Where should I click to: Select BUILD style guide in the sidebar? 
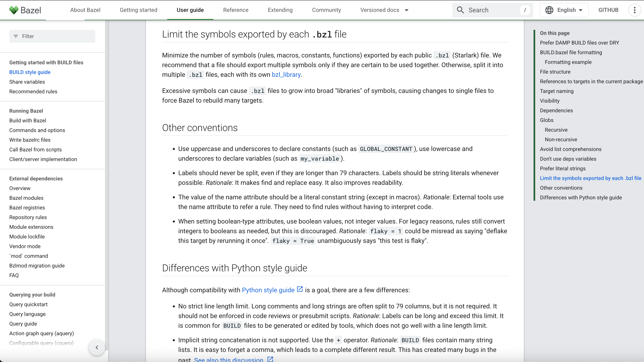point(30,72)
